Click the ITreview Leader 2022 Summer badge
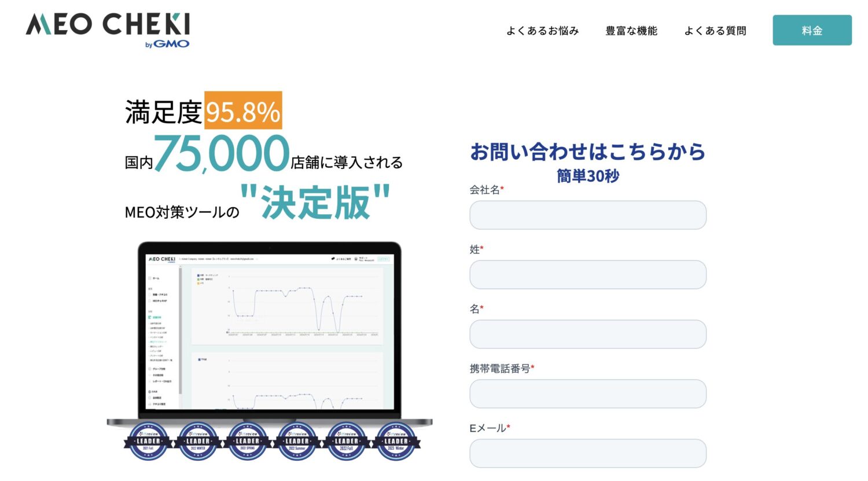 pos(297,442)
